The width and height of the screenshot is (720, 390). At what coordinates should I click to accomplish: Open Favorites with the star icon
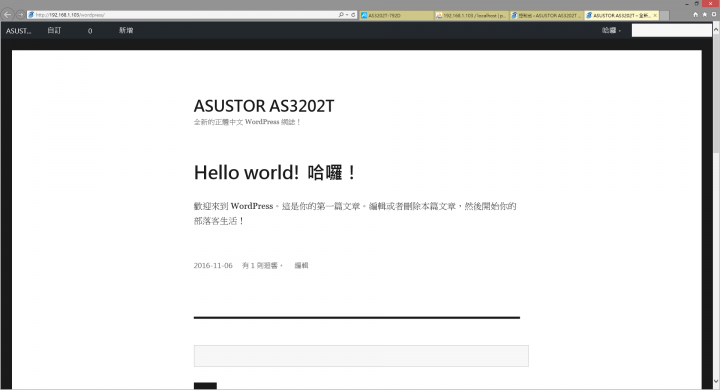click(x=705, y=15)
